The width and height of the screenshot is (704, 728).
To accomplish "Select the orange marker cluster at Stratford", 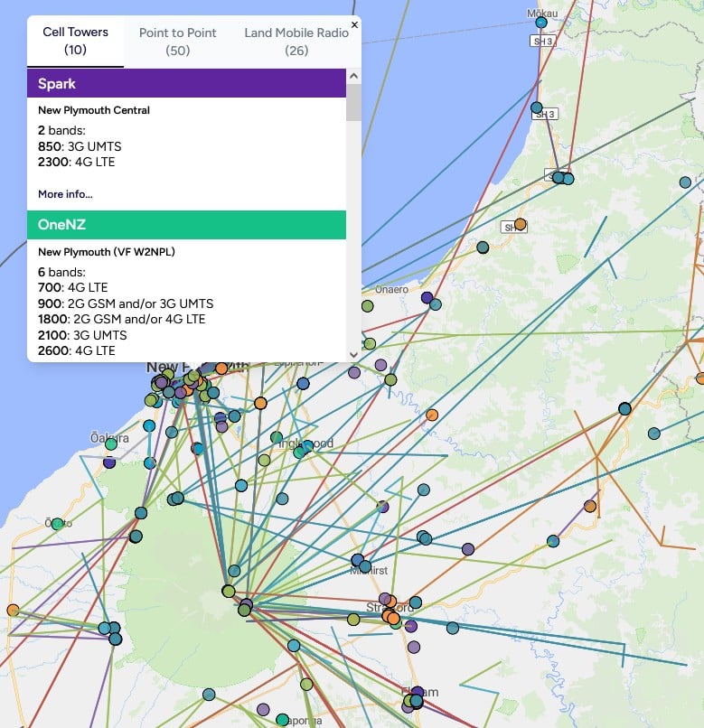I will 390,617.
